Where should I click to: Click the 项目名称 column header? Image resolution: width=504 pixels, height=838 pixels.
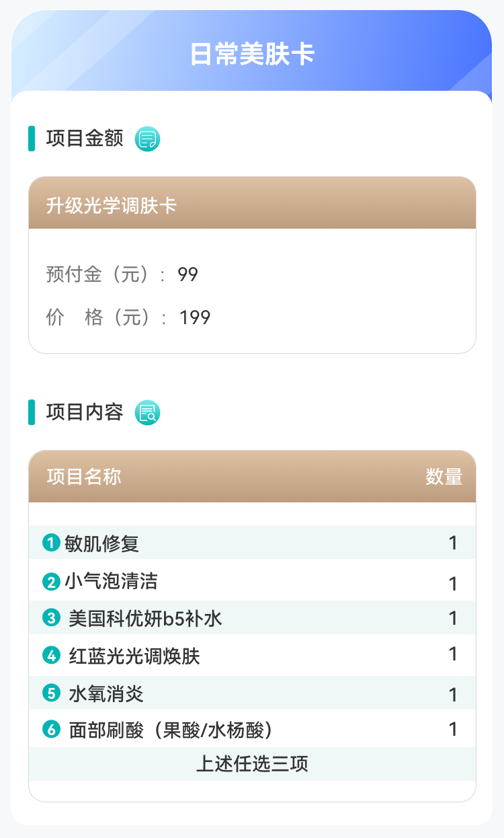click(84, 477)
